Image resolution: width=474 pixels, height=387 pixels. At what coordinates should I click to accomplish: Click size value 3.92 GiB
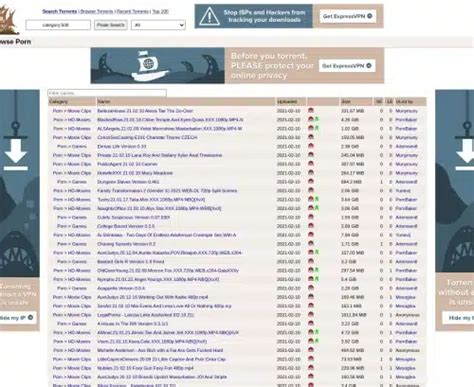pyautogui.click(x=350, y=341)
